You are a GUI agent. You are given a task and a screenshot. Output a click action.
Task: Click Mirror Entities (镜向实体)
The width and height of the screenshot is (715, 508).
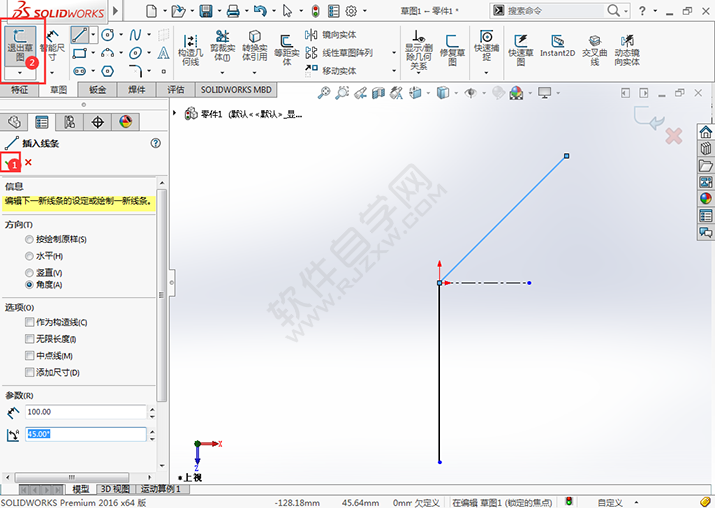(331, 35)
